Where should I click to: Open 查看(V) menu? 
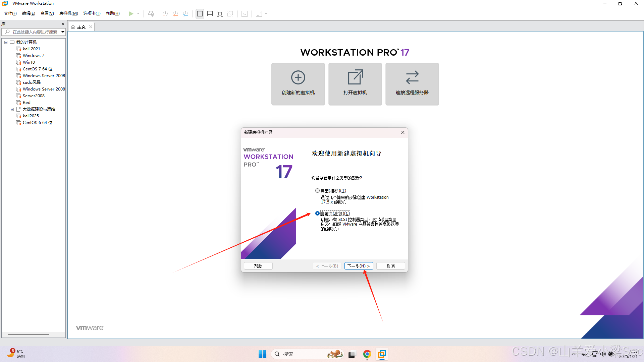click(x=47, y=13)
